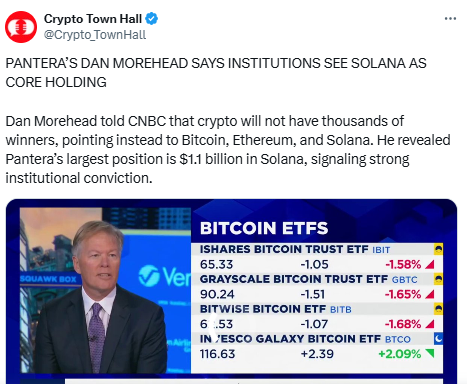Click the red down arrow beside -1.58%
Image resolution: width=467 pixels, height=384 pixels.
pos(430,265)
